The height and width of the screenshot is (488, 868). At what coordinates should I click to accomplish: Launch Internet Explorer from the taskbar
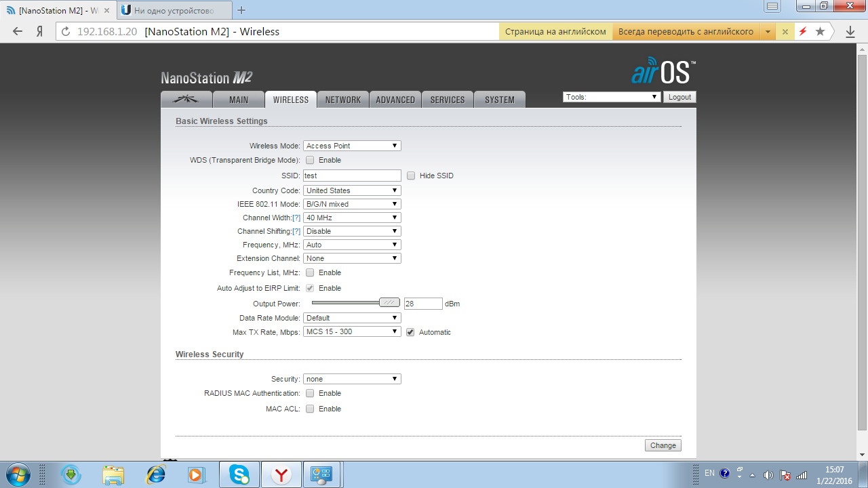(155, 474)
